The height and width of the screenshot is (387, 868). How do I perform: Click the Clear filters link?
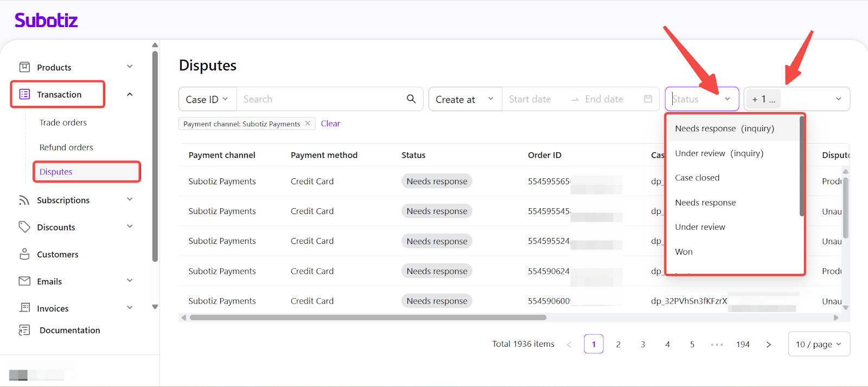[x=330, y=124]
